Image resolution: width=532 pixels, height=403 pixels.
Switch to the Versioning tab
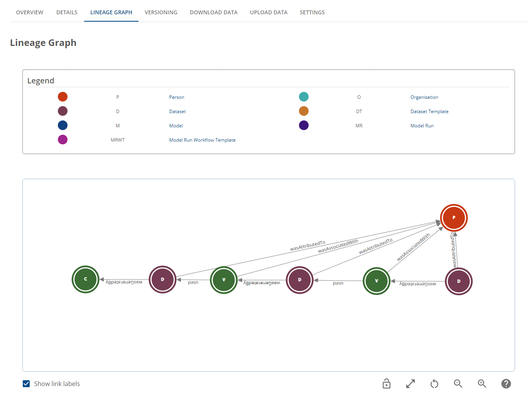(161, 12)
